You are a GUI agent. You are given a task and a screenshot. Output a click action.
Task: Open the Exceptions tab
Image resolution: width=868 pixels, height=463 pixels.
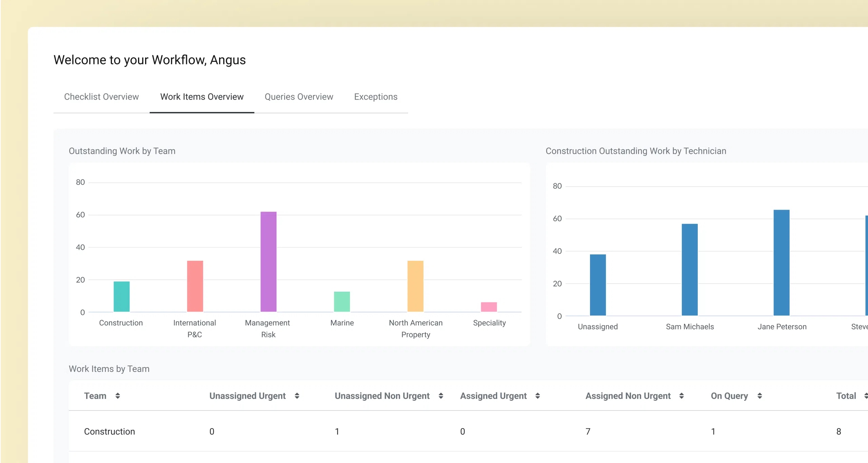pos(376,97)
